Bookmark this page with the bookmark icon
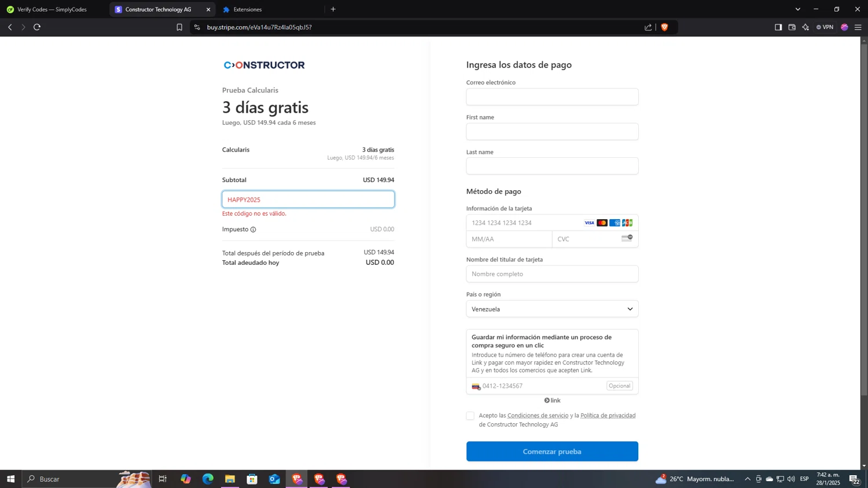 (x=179, y=27)
